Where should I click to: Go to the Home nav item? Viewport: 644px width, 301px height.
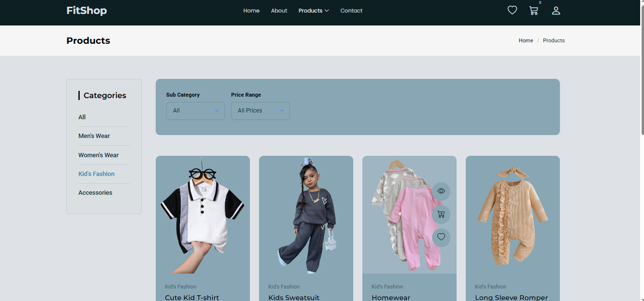251,11
